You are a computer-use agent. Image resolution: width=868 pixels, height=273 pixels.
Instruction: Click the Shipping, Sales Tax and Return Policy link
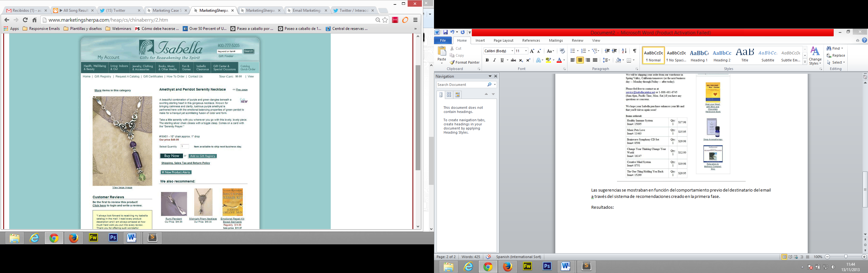(x=185, y=163)
